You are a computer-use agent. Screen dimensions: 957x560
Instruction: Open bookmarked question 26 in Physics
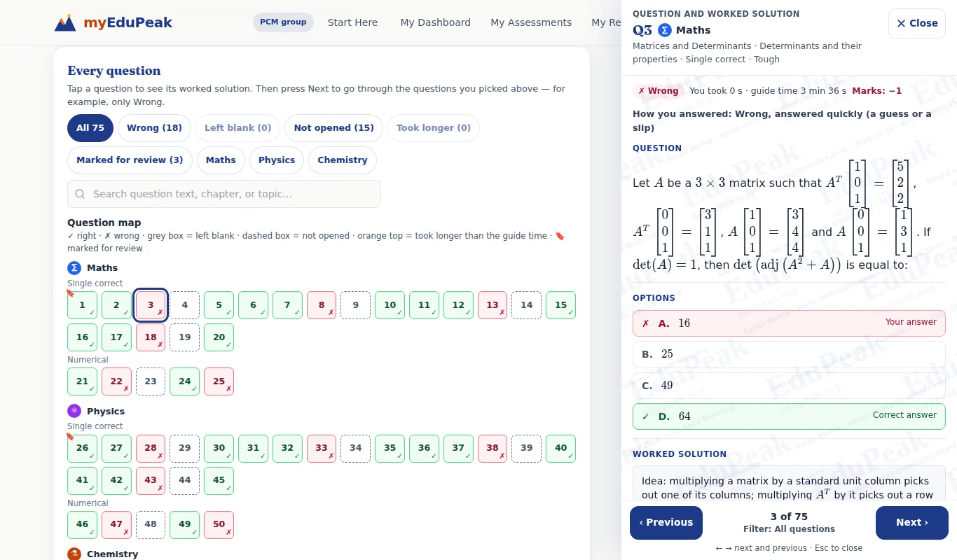[x=82, y=449]
